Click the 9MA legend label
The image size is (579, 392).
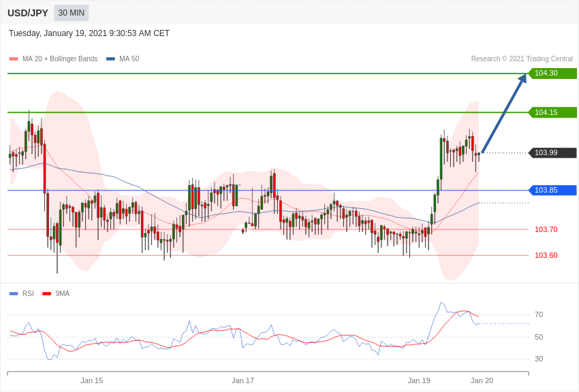click(x=63, y=293)
